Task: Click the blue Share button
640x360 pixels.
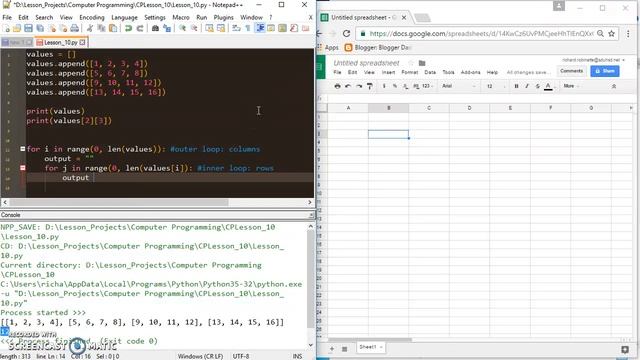Action: (x=605, y=71)
